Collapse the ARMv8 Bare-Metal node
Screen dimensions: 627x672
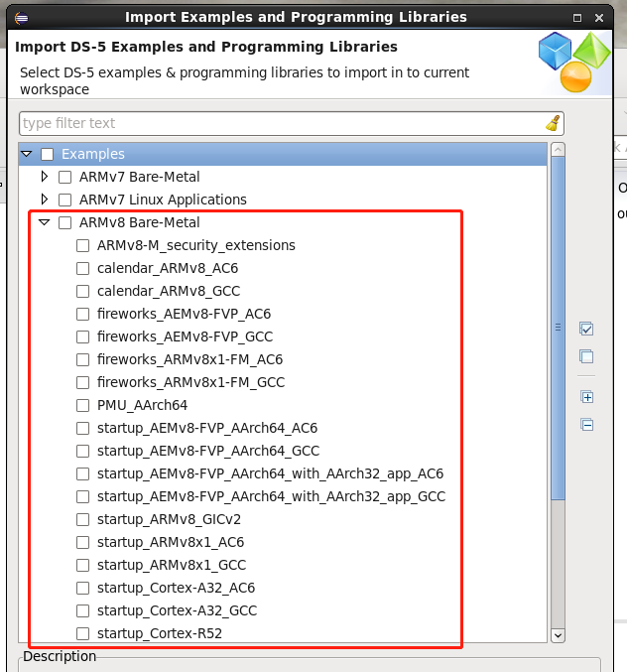pos(44,222)
